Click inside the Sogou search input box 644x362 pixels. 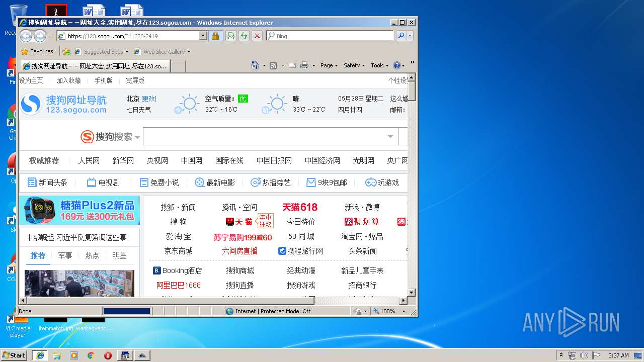pos(270,136)
